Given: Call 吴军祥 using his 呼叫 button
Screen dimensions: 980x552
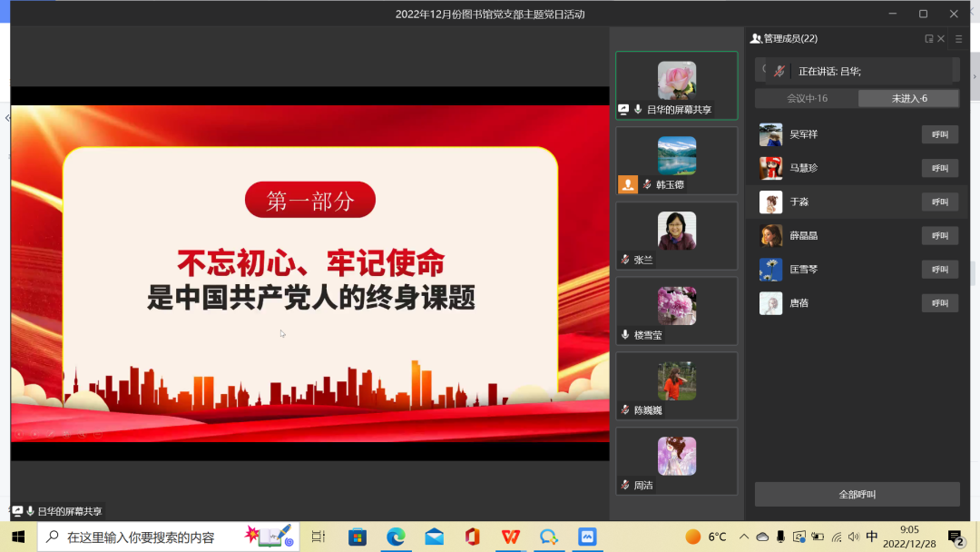Looking at the screenshot, I should pyautogui.click(x=939, y=134).
